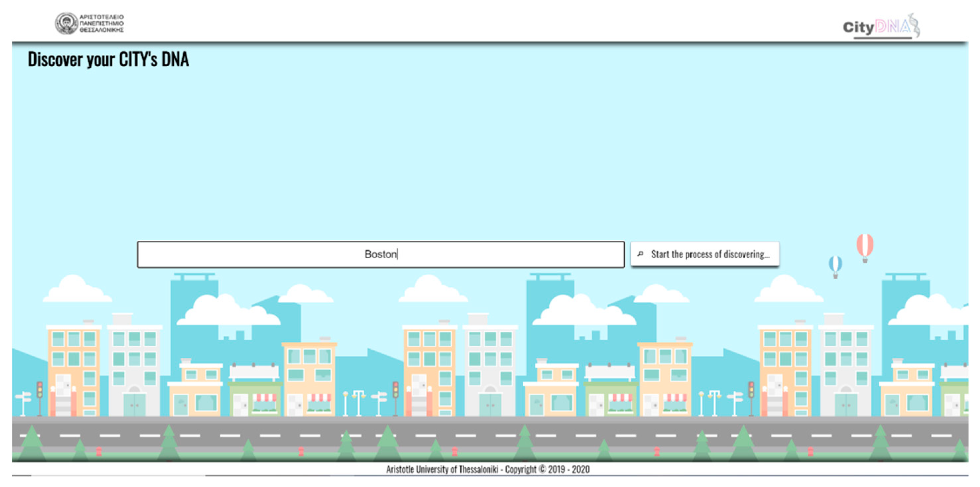This screenshot has height=487, width=980.
Task: Click the magnifier icon in the discover button
Action: coord(640,253)
